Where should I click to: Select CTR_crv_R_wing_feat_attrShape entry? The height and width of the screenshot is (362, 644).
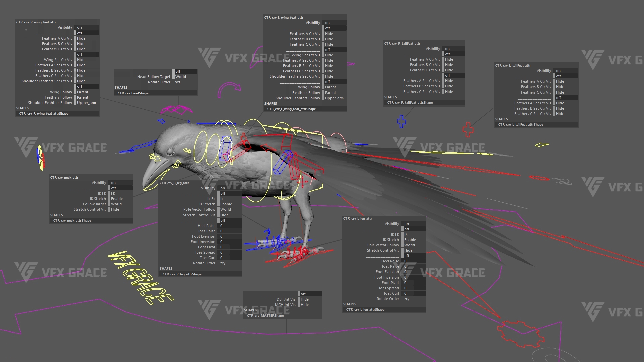coord(57,113)
